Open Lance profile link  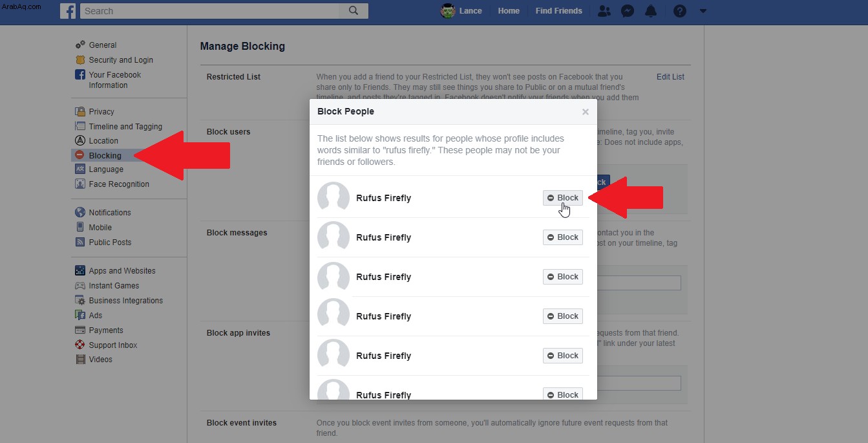471,11
